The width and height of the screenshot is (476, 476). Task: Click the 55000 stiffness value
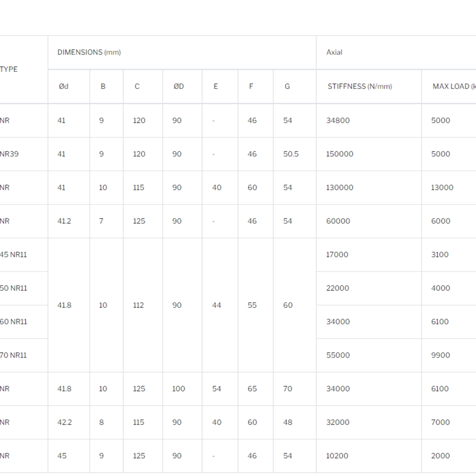click(338, 355)
